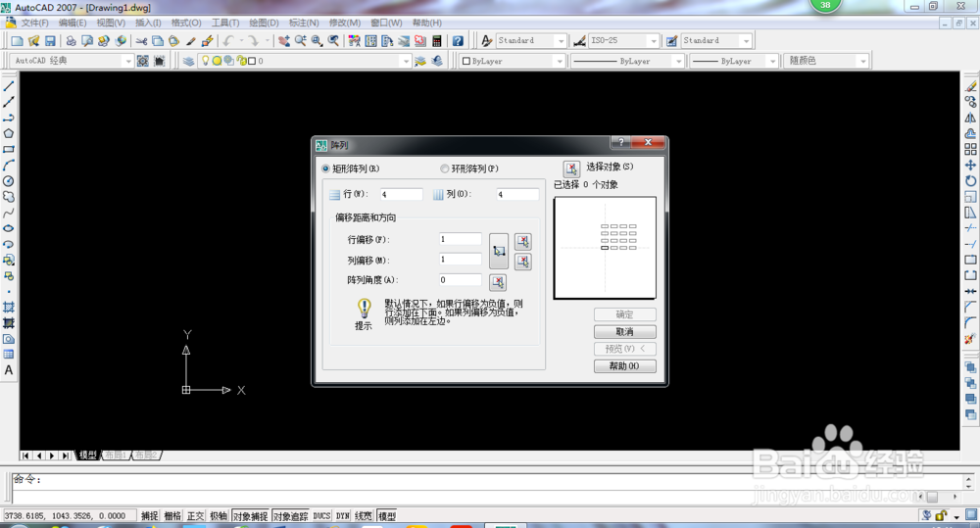
Task: Switch to the 布局1 layout tab
Action: point(117,456)
